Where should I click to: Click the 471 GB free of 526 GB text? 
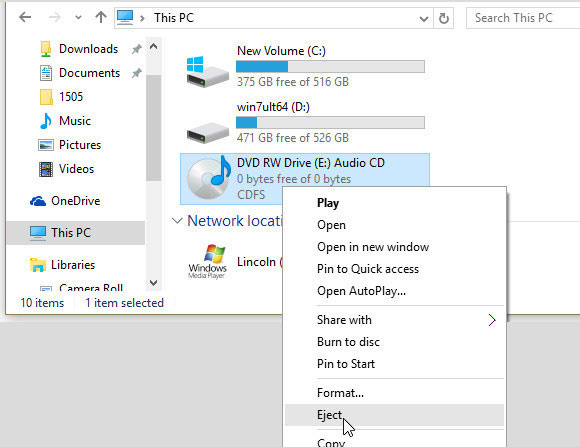(x=293, y=138)
